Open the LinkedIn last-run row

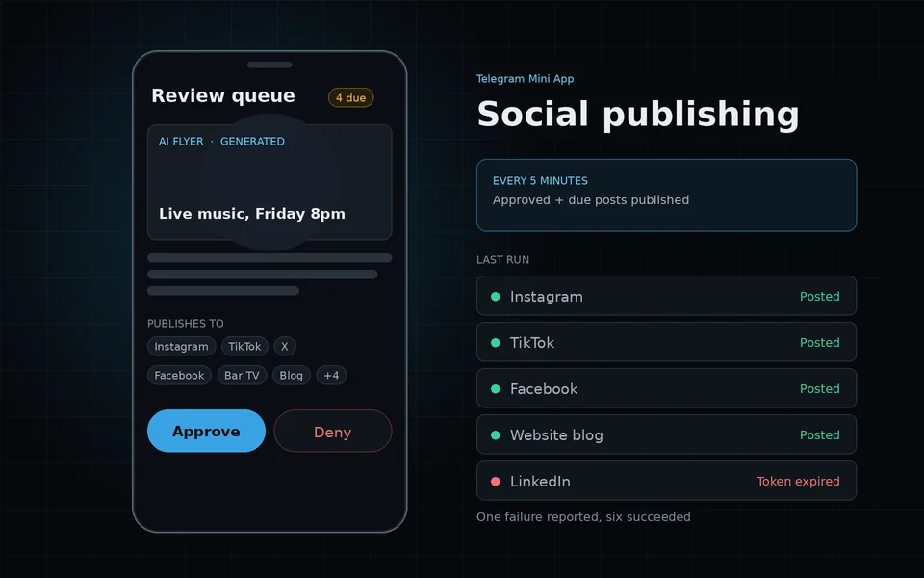pyautogui.click(x=666, y=481)
